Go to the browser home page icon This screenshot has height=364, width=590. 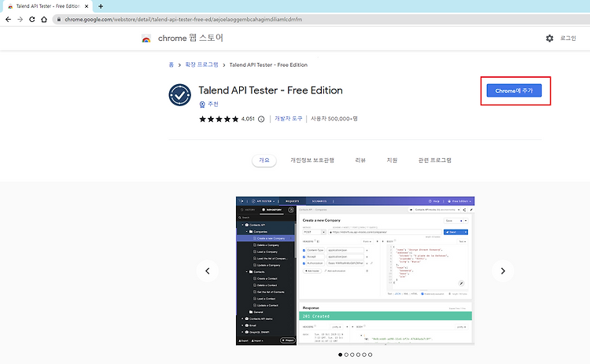pos(44,20)
